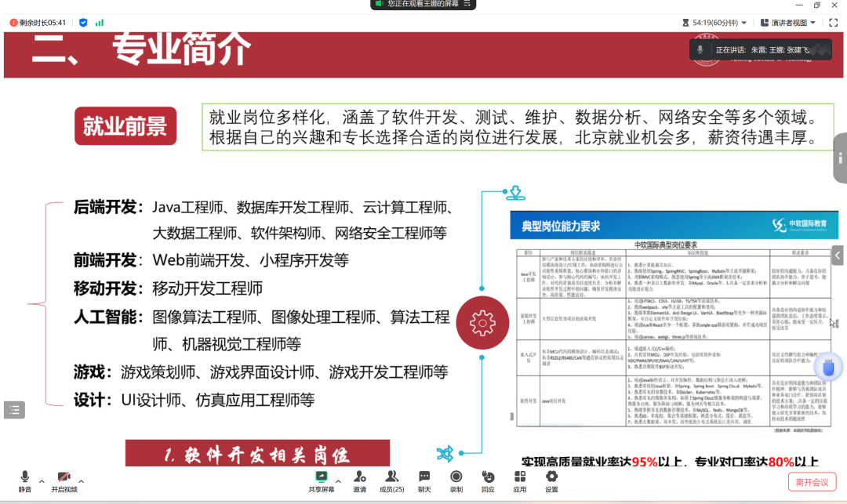Open the 回应 reactions menu
Image resolution: width=847 pixels, height=504 pixels.
[488, 480]
